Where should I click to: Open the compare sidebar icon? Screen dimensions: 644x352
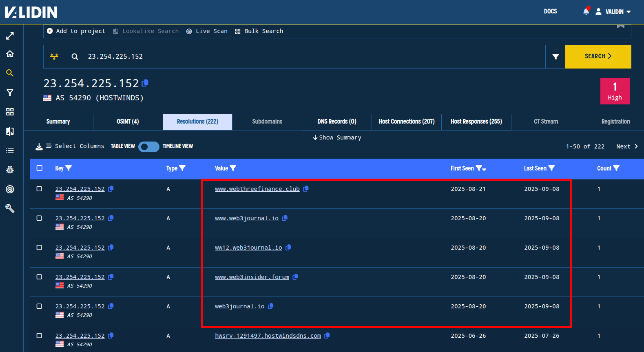click(10, 131)
